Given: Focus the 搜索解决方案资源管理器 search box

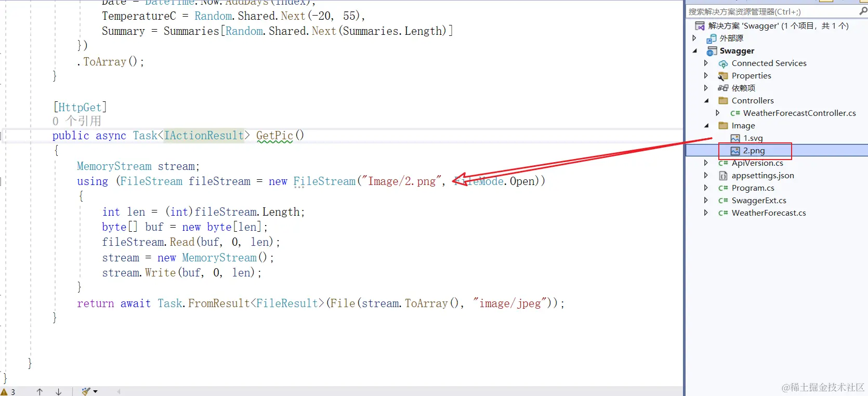Looking at the screenshot, I should tap(772, 11).
